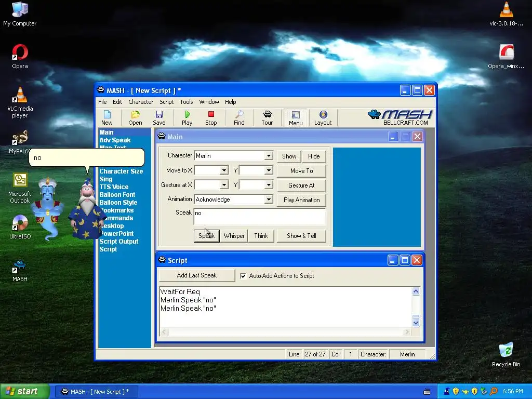532x399 pixels.
Task: Click the Gesture At button
Action: pyautogui.click(x=301, y=185)
